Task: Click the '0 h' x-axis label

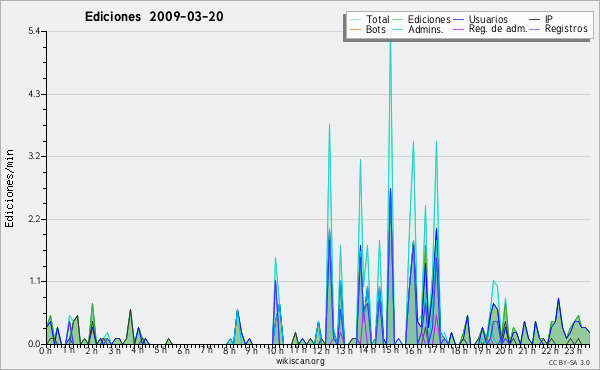Action: [x=45, y=350]
